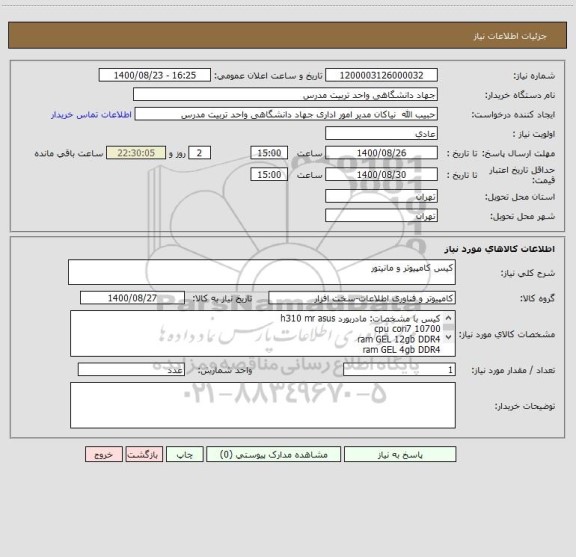Viewport: 576px width, 557px height.
Task: Open مشاهده مدارک پیوستی (0) button
Action: [273, 454]
